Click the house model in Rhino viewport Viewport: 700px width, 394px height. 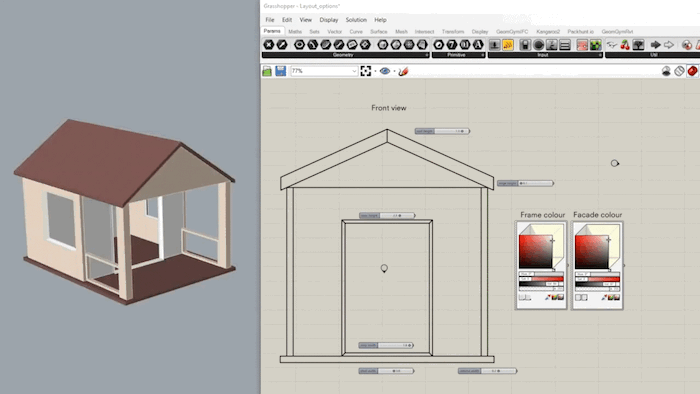click(125, 212)
